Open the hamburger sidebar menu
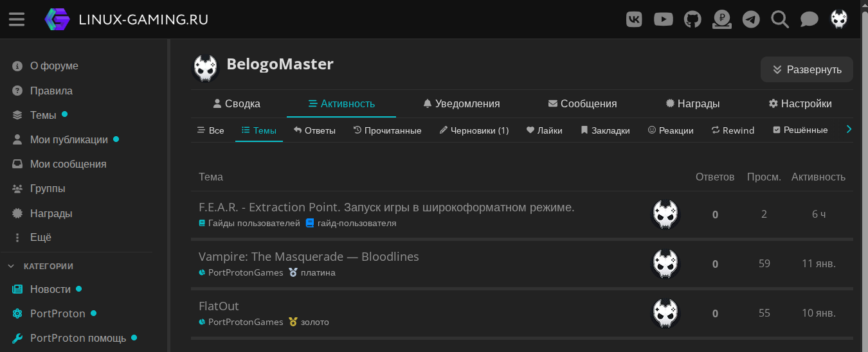 (17, 19)
